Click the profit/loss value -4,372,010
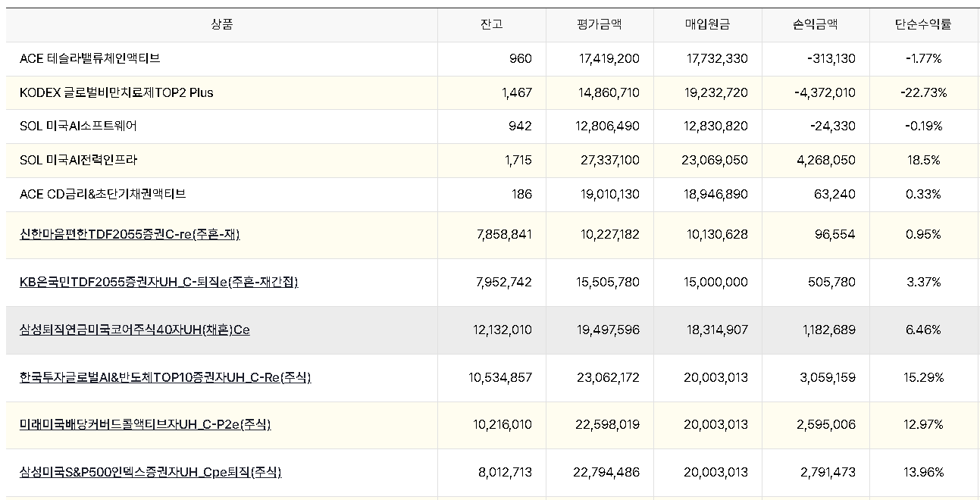980x500 pixels. pos(825,92)
